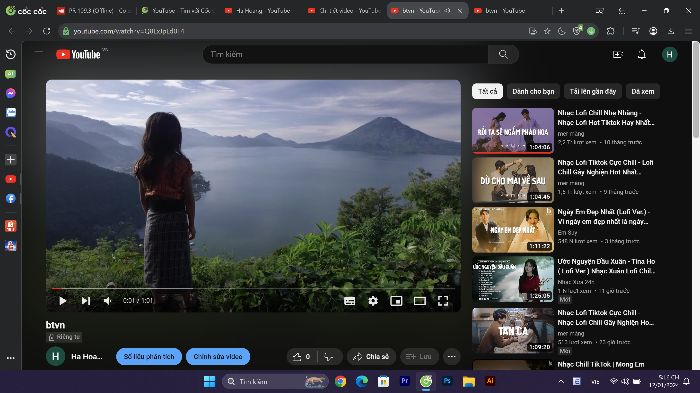Click 'Chỉnh sửa video' button

(218, 356)
